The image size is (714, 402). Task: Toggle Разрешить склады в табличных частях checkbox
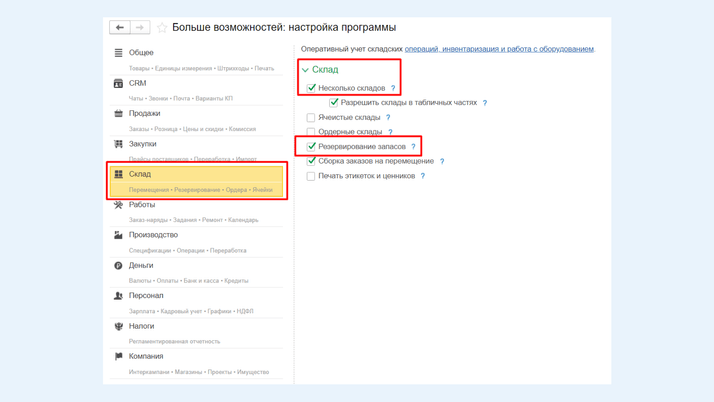(x=334, y=102)
